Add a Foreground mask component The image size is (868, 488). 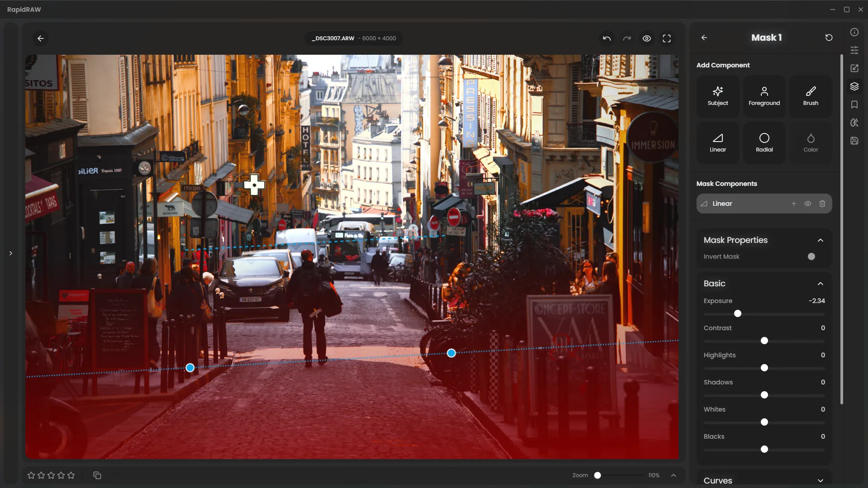pyautogui.click(x=764, y=96)
